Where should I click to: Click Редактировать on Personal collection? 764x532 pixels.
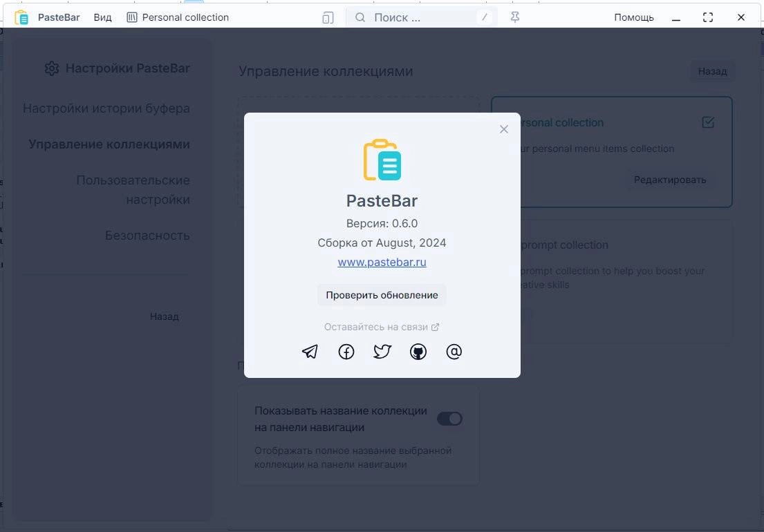[670, 180]
